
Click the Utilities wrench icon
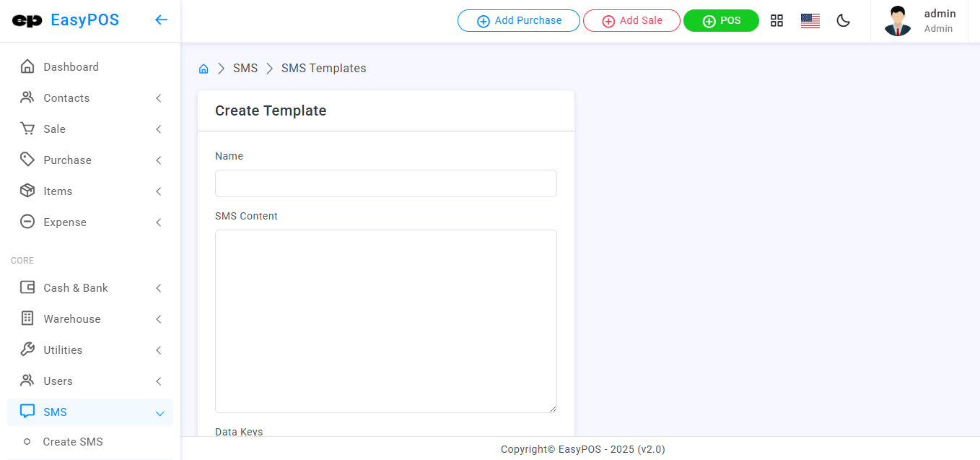(x=27, y=350)
